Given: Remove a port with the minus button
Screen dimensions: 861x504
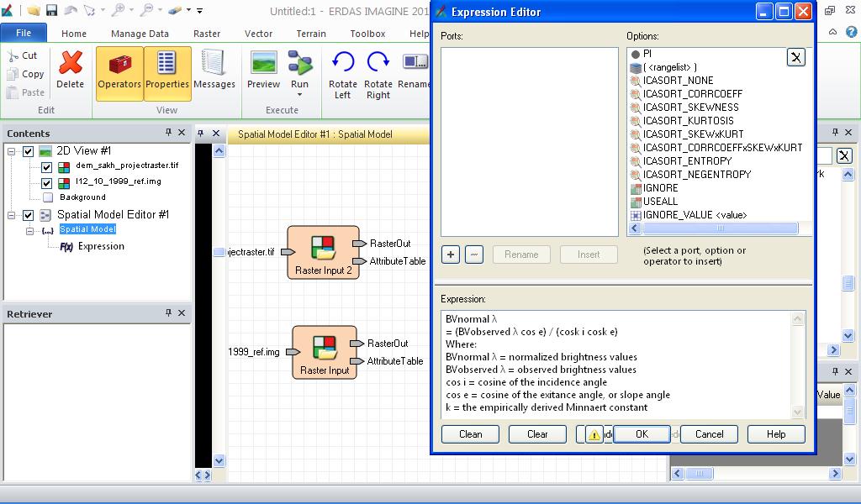Looking at the screenshot, I should [x=474, y=255].
